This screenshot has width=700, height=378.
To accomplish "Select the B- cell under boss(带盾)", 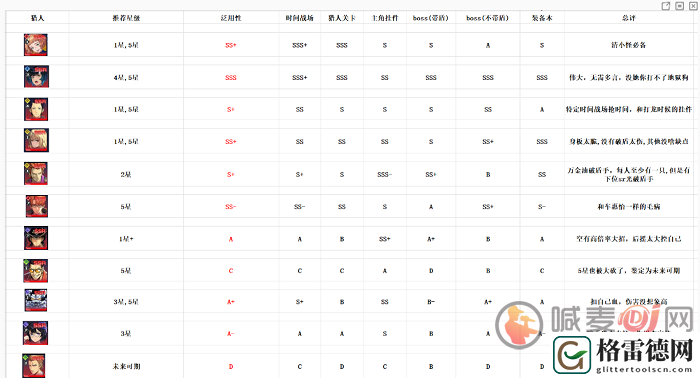I will click(x=431, y=302).
